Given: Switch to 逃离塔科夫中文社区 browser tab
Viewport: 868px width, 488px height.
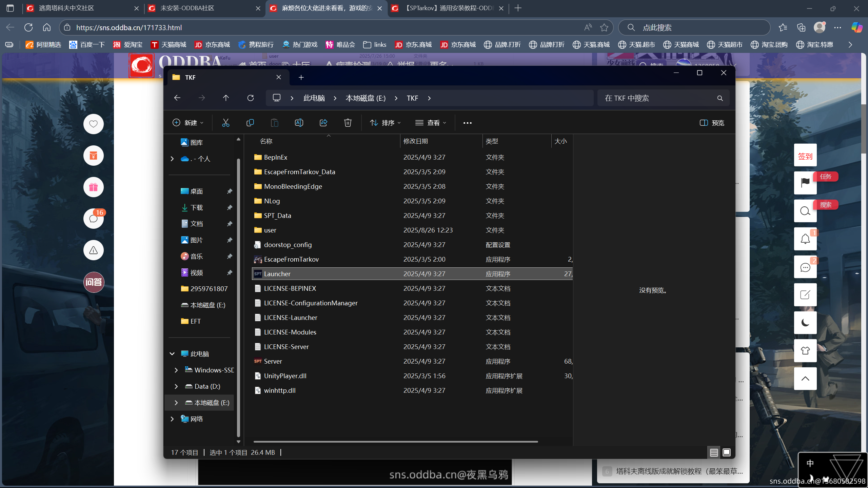Looking at the screenshot, I should point(83,8).
